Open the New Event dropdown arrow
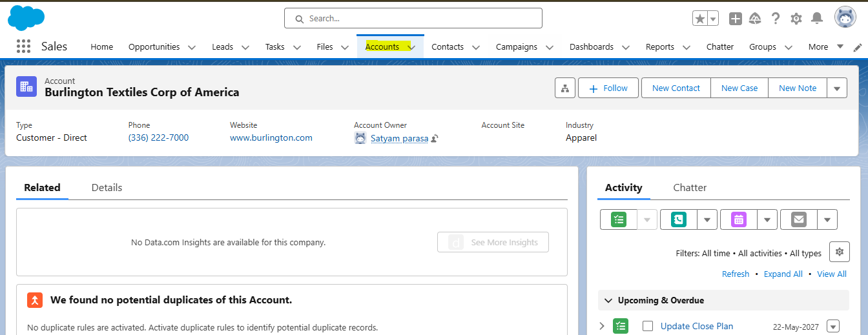Viewport: 868px width, 335px height. [x=767, y=219]
